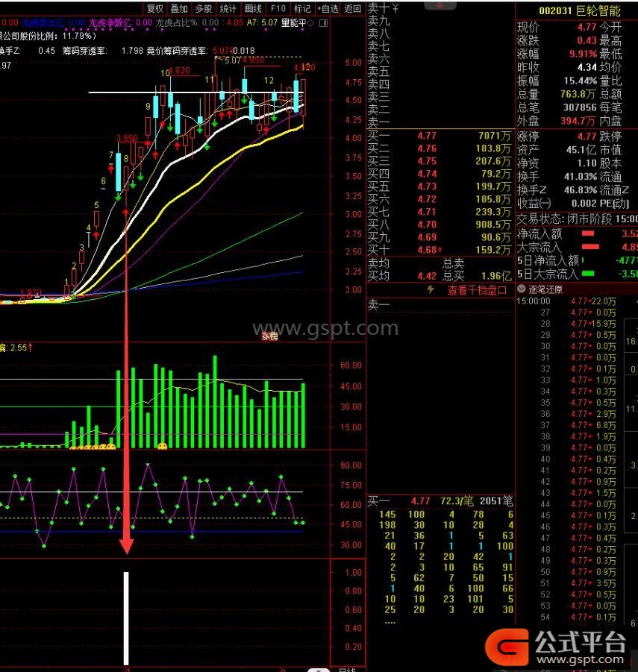
Task: Click the ¥ icon beside 卖十
Action: click(395, 7)
